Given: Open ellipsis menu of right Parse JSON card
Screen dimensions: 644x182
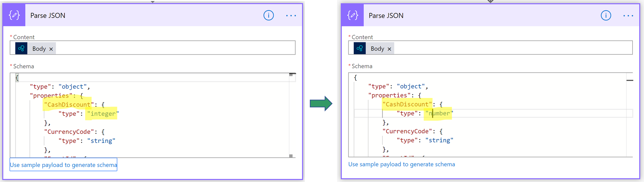Looking at the screenshot, I should pos(628,16).
